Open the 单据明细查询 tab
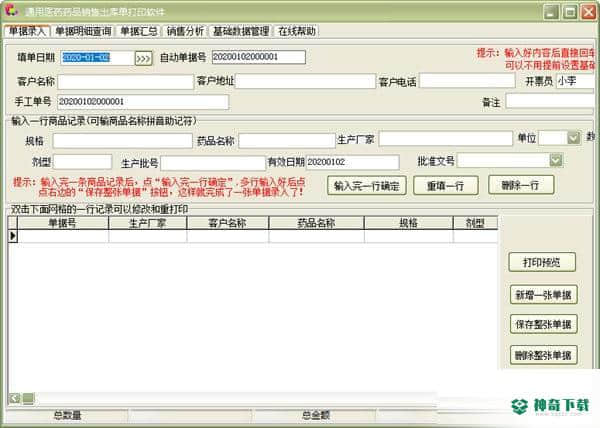Image resolution: width=600 pixels, height=428 pixels. [83, 31]
